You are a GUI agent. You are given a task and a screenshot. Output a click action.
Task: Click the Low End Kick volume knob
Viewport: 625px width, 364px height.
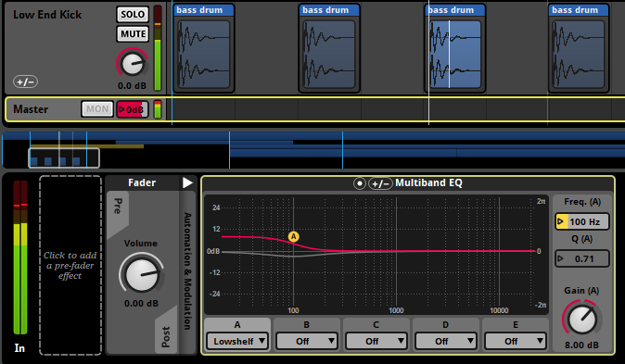[x=132, y=64]
